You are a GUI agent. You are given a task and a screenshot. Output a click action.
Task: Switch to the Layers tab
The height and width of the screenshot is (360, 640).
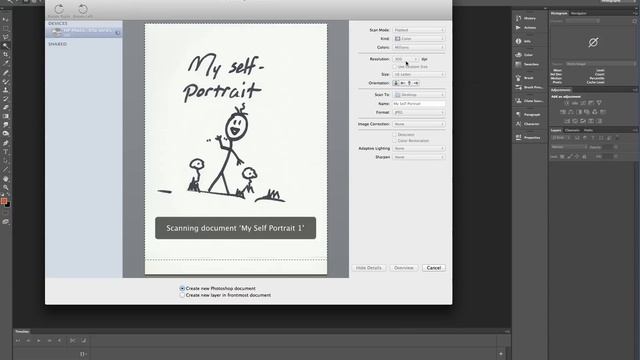click(556, 130)
